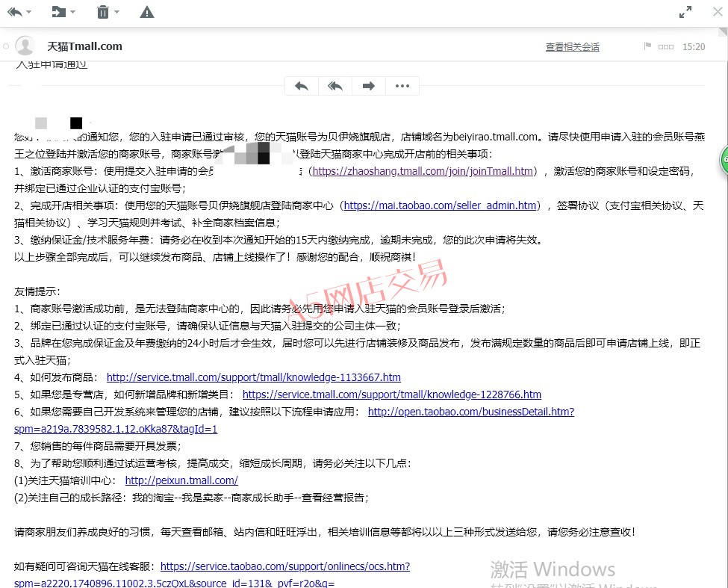Image resolution: width=728 pixels, height=588 pixels.
Task: Click the sender avatar of 天猫Tmall.com
Action: (x=25, y=46)
